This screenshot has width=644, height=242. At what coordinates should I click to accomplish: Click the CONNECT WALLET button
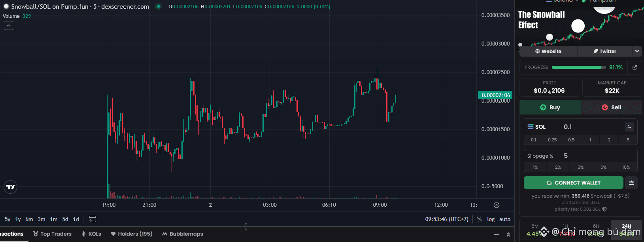(x=574, y=183)
